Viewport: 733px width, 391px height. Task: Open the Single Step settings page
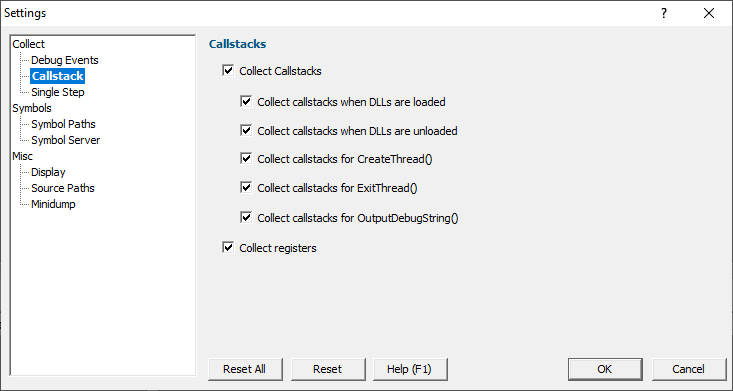[x=58, y=92]
